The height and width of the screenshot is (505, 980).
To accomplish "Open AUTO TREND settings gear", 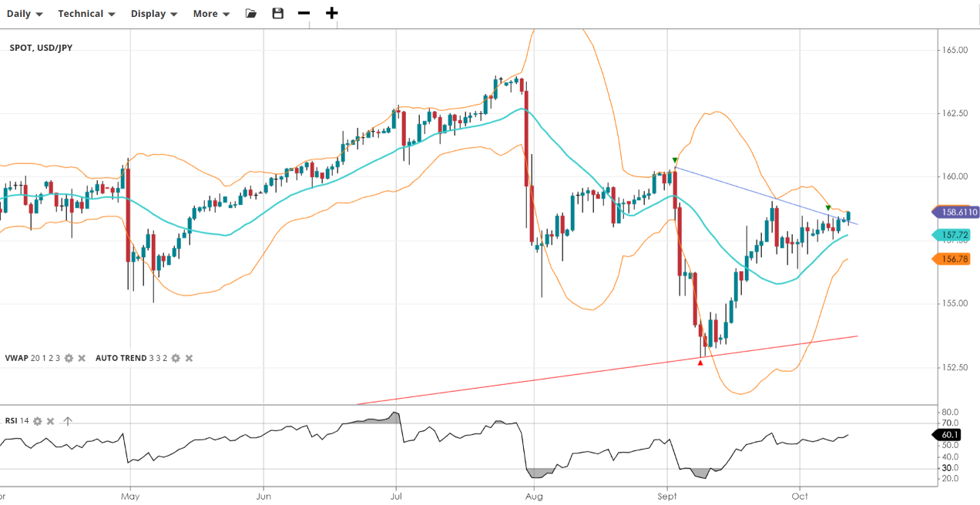I will tap(176, 358).
